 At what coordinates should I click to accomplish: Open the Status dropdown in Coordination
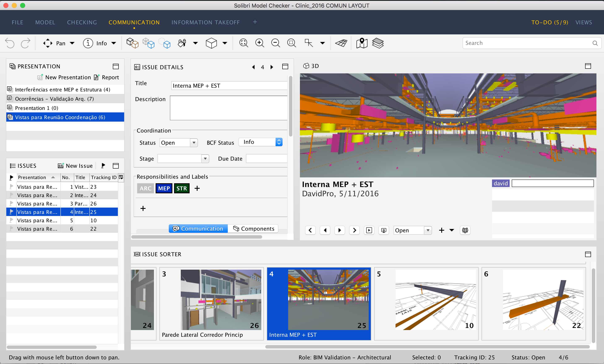pos(194,143)
